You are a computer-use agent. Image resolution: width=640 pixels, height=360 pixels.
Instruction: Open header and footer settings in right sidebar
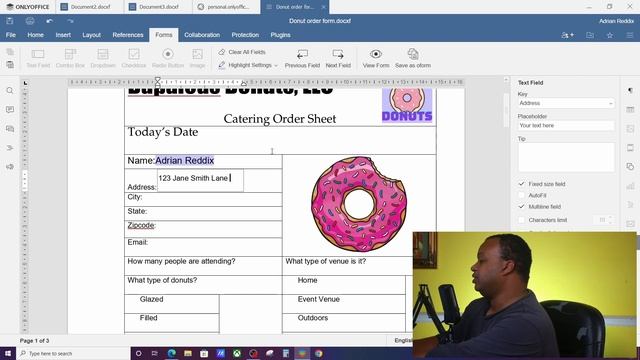click(x=630, y=147)
